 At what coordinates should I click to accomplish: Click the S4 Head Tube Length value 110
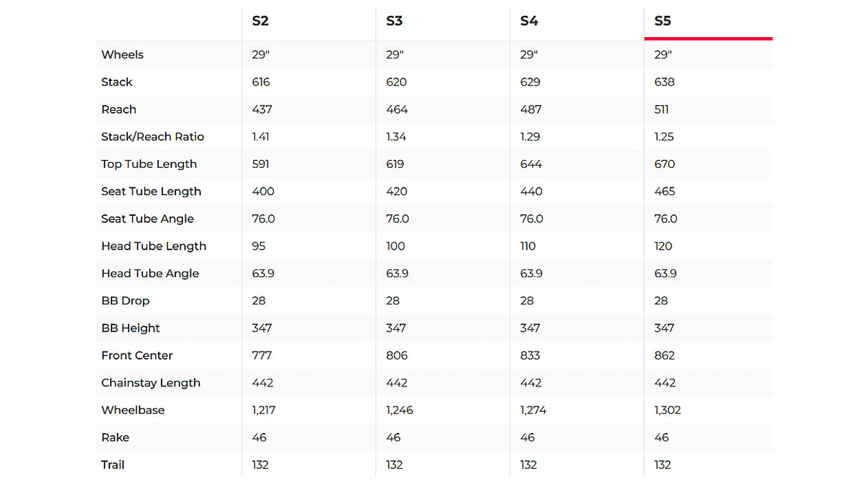click(528, 247)
